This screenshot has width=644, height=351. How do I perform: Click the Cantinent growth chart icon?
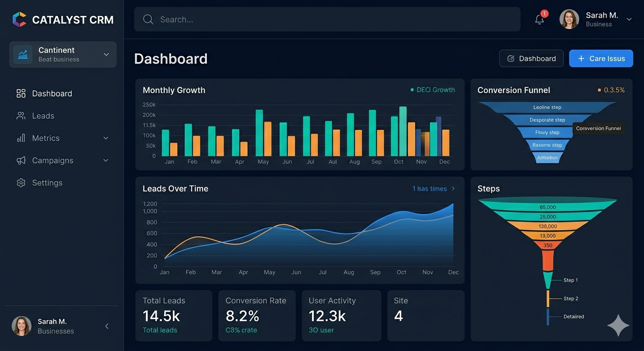[x=22, y=54]
